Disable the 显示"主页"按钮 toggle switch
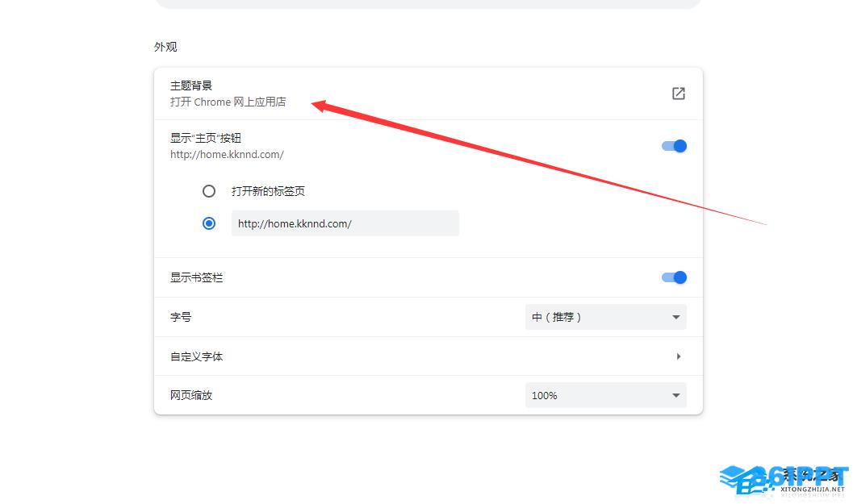Viewport: 857px width, 504px height. [x=674, y=146]
